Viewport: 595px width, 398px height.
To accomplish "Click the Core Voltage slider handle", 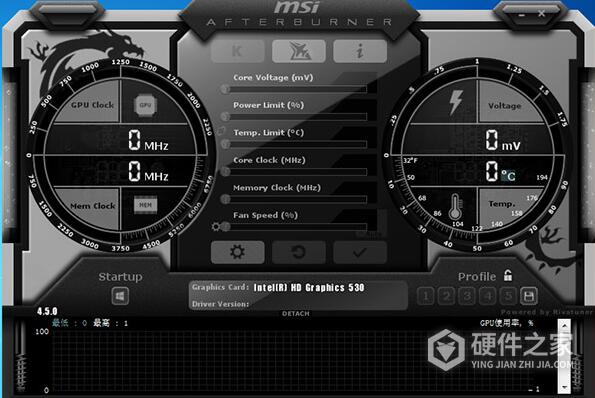I will pos(225,89).
